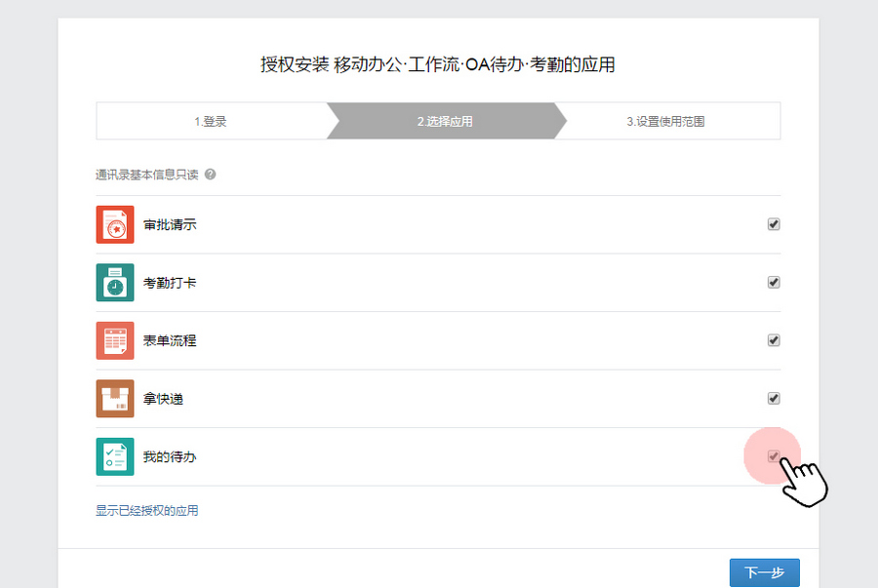Image resolution: width=878 pixels, height=588 pixels.
Task: Go back to step 1.登录
Action: tap(211, 122)
